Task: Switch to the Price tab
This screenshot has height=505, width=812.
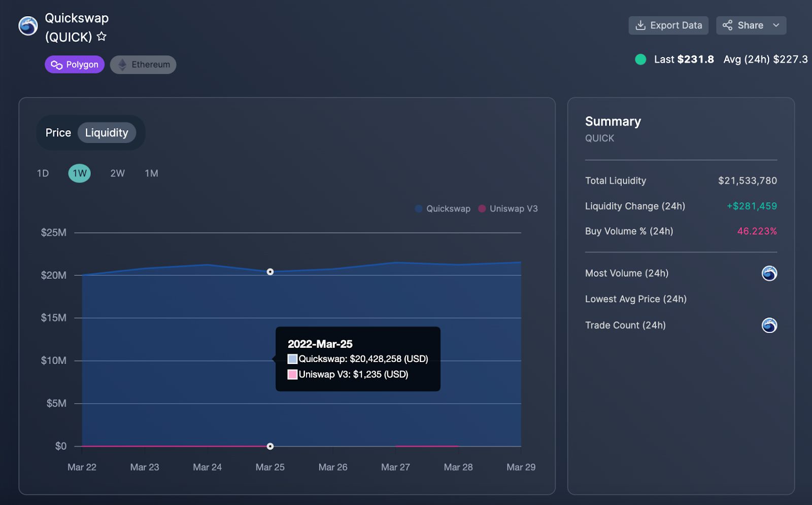Action: click(x=58, y=133)
